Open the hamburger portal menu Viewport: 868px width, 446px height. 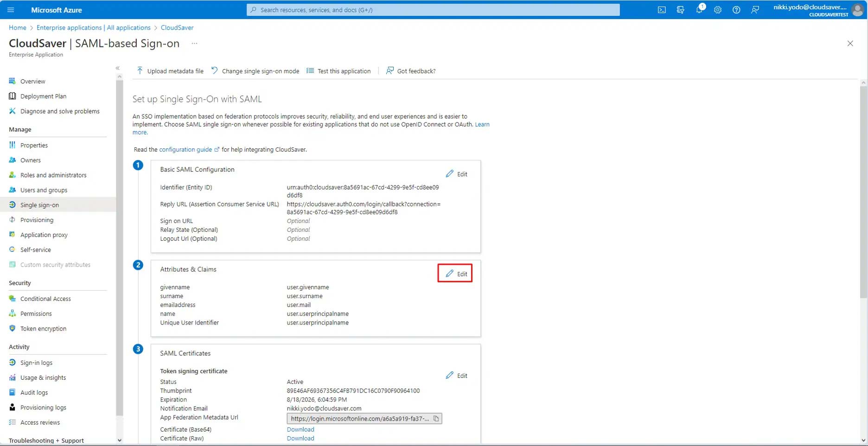coord(11,10)
